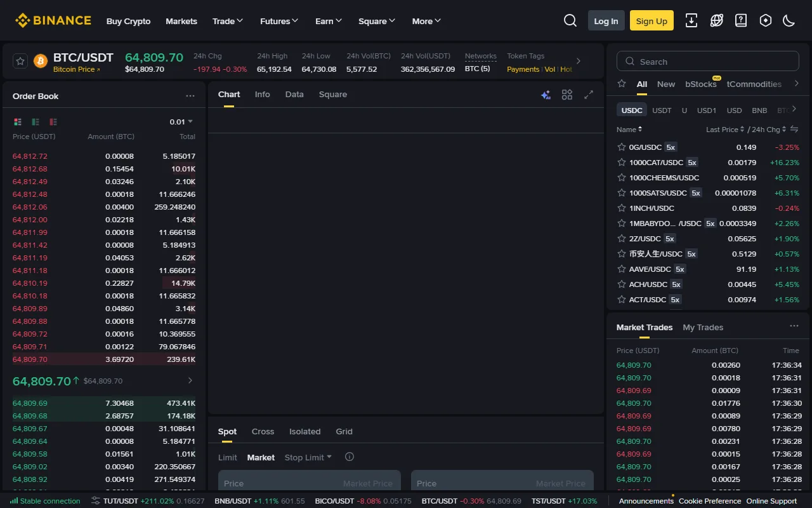
Task: Open the language globe icon
Action: pos(716,20)
